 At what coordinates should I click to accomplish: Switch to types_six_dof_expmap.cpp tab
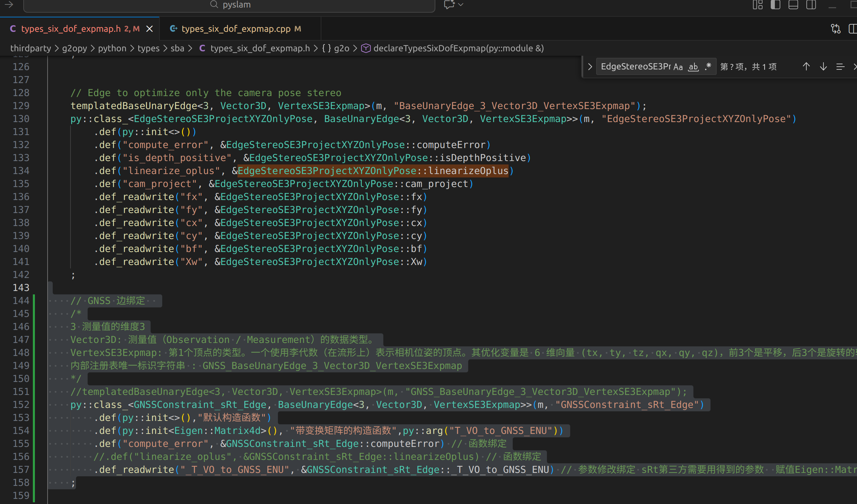236,29
